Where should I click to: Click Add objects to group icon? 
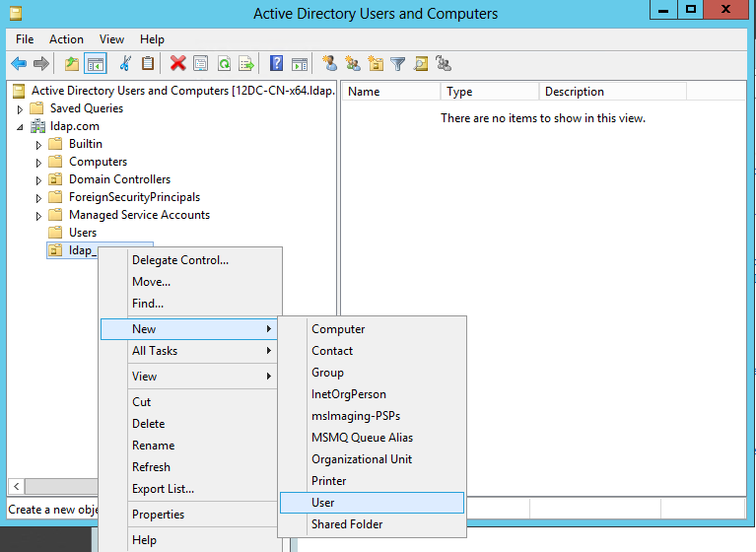(444, 64)
